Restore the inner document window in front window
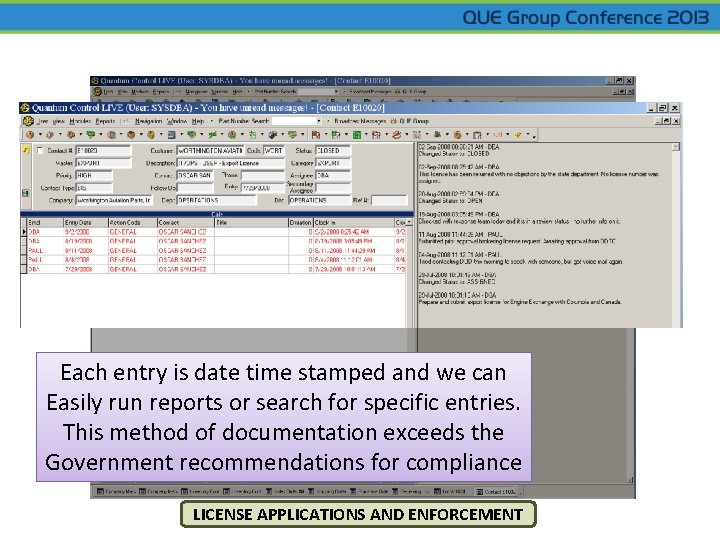The image size is (720, 540). [x=666, y=121]
